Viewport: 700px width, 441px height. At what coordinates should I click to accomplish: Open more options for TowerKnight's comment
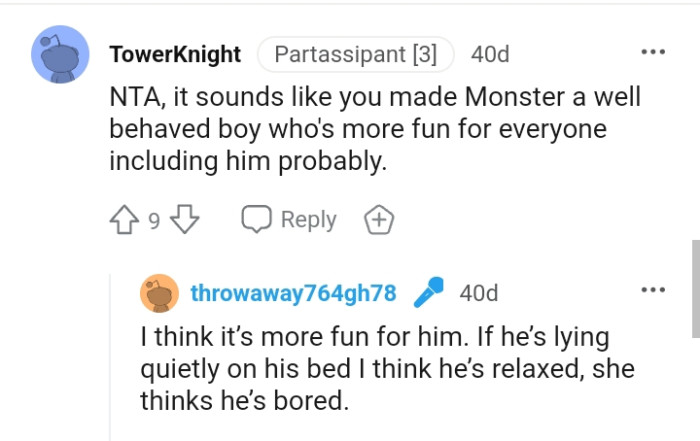(653, 52)
